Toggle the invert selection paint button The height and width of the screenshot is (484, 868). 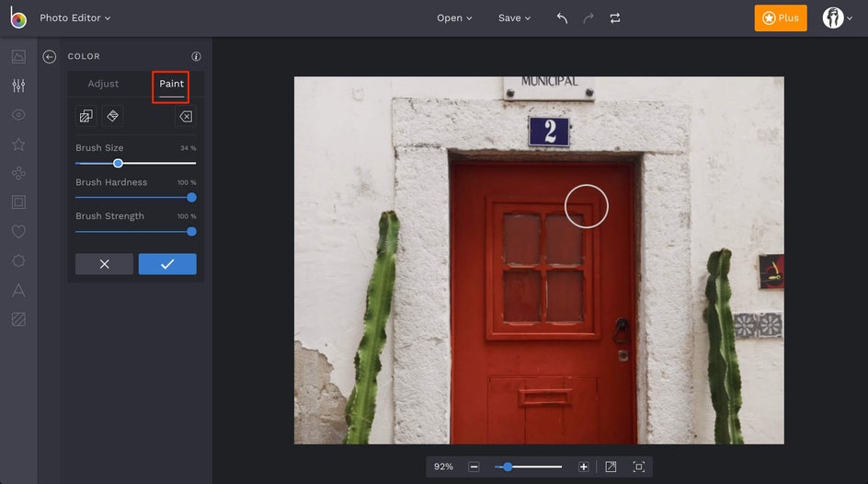(86, 117)
